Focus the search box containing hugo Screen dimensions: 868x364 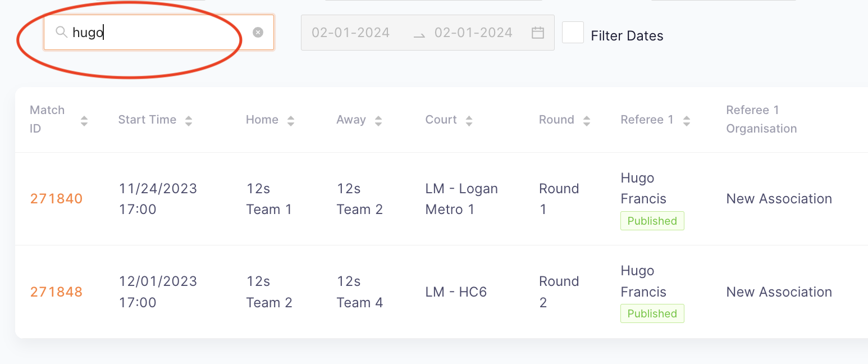click(x=159, y=33)
